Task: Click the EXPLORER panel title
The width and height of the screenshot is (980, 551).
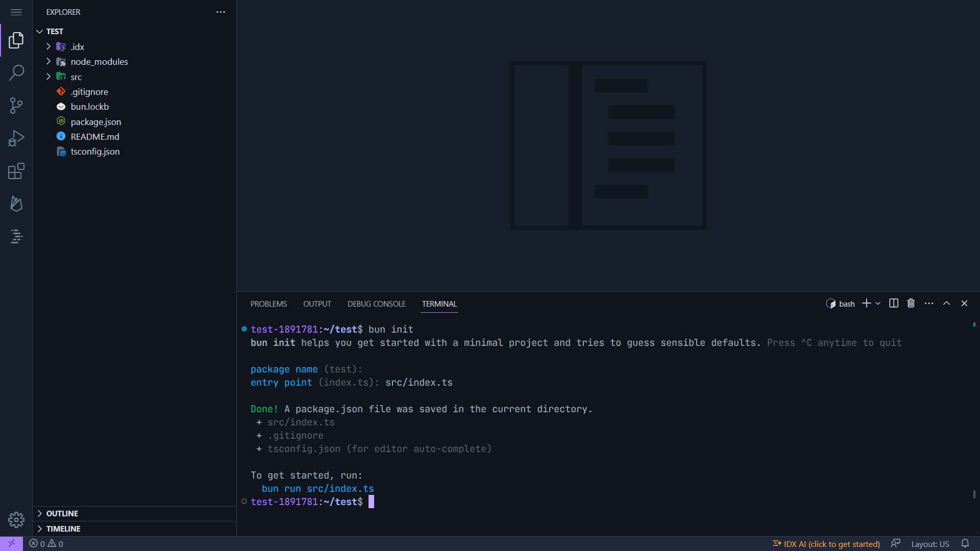Action: (x=63, y=12)
